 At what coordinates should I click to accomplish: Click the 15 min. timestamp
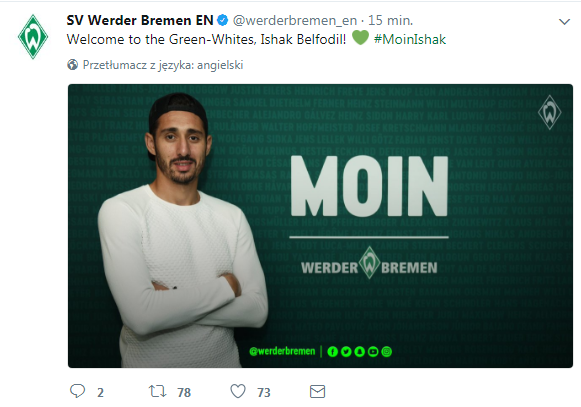pyautogui.click(x=391, y=20)
